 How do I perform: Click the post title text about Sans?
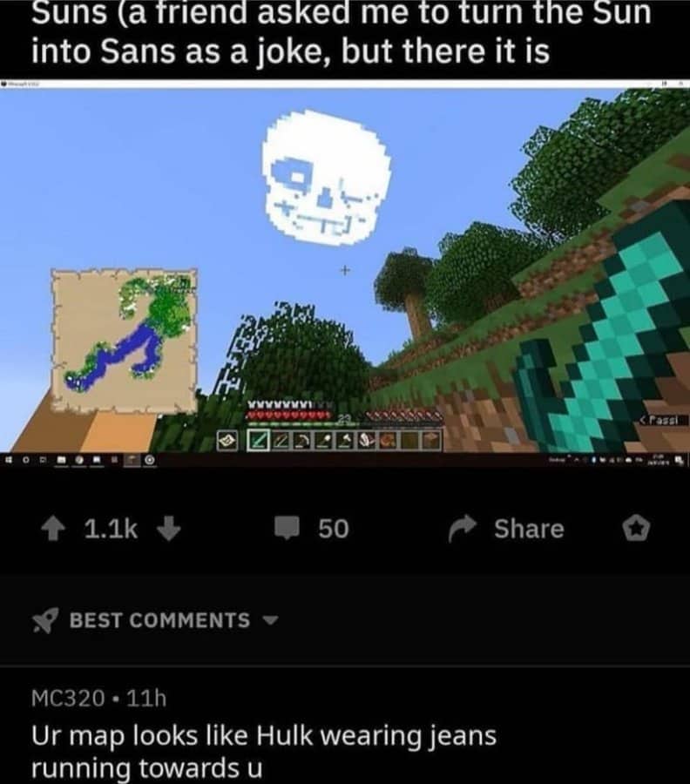point(342,31)
